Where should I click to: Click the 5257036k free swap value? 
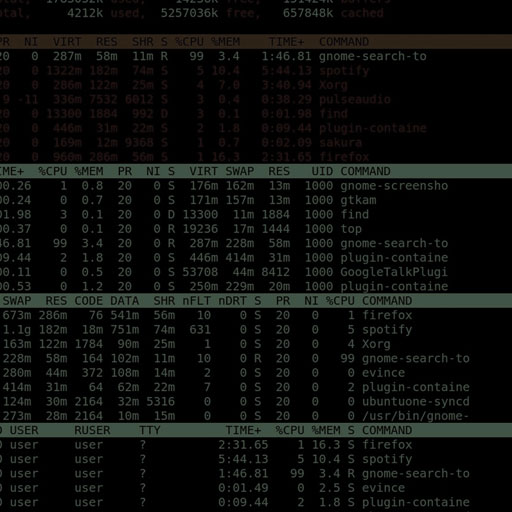[x=189, y=13]
